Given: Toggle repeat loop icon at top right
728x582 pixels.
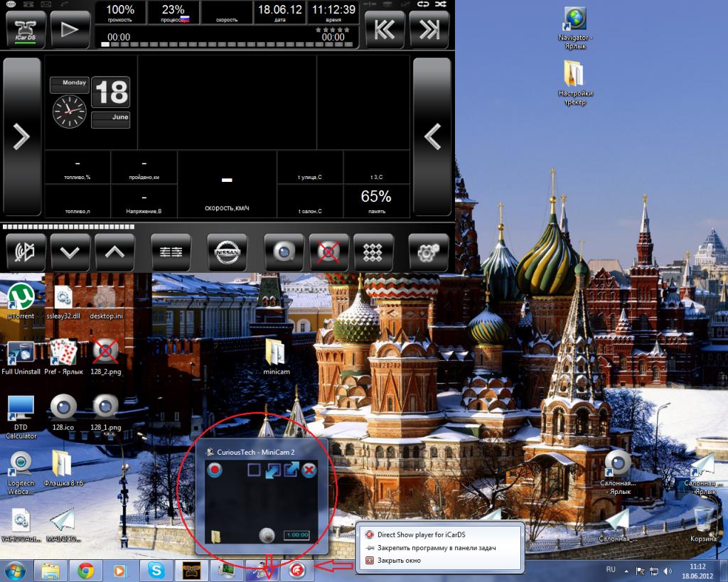Looking at the screenshot, I should 424,4.
